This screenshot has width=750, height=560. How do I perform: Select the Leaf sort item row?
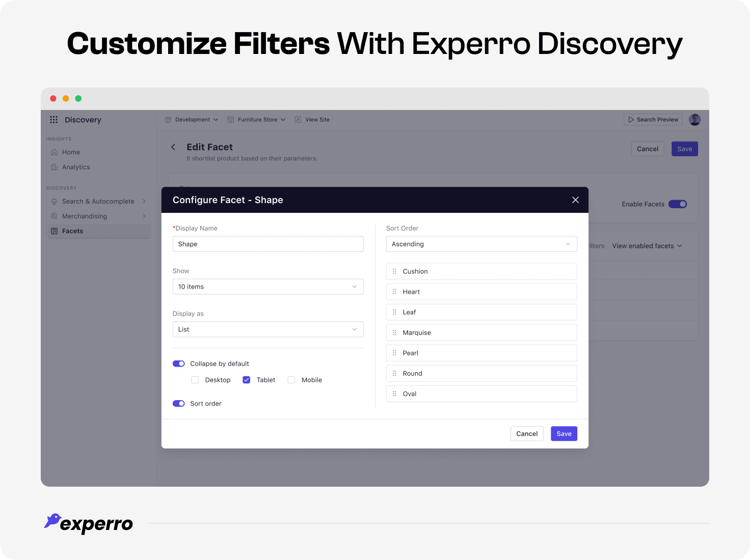point(481,312)
